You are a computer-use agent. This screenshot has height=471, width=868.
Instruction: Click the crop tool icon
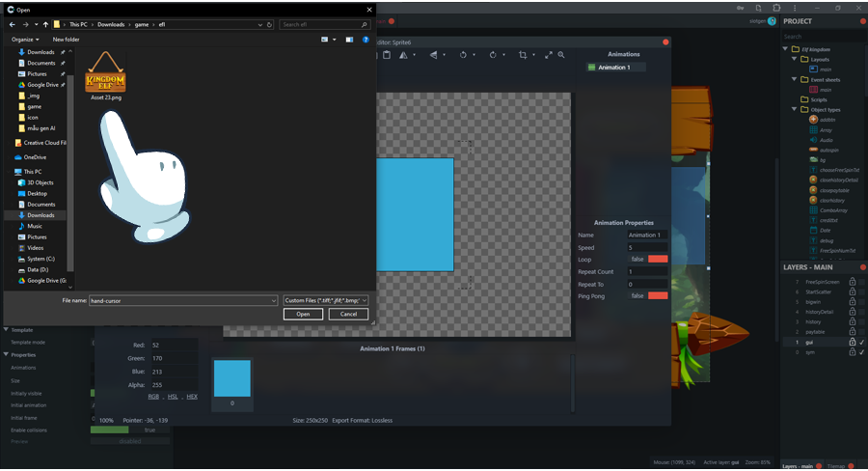[x=523, y=55]
